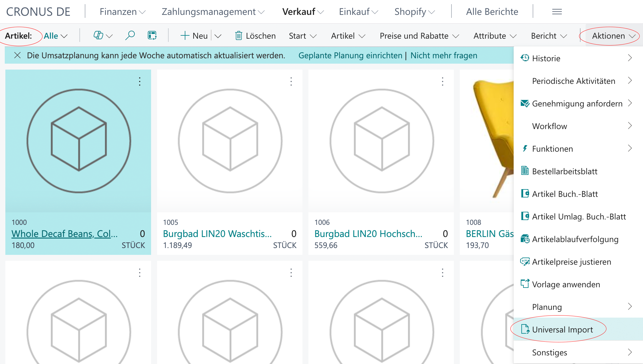Viewport: 643px width, 364px height.
Task: Click price 180,00 on item 1000
Action: [x=23, y=245]
